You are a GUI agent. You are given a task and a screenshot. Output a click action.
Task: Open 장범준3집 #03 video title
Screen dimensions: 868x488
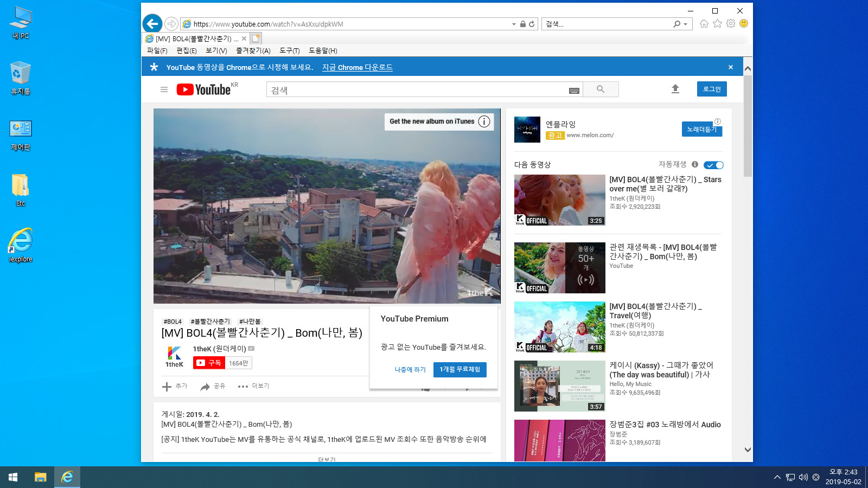[x=665, y=425]
